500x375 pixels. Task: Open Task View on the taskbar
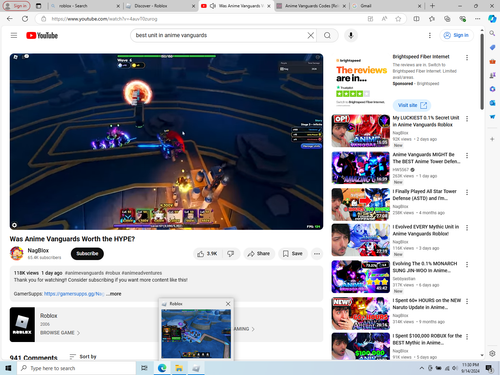[x=144, y=368]
